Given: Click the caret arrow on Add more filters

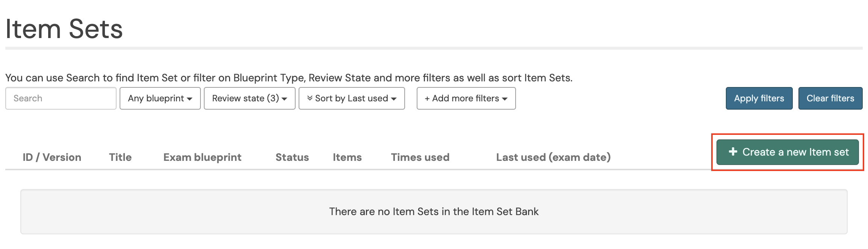Looking at the screenshot, I should [504, 98].
